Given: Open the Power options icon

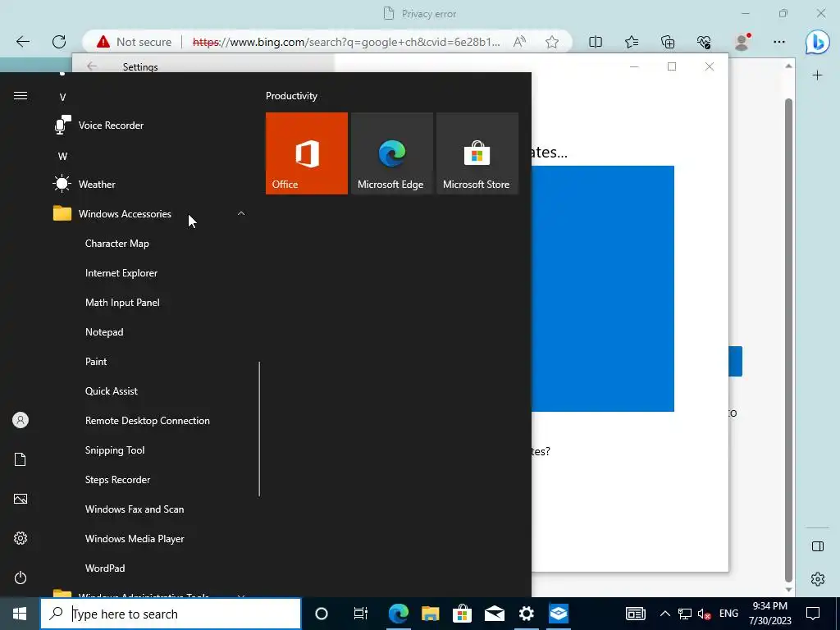Looking at the screenshot, I should click(x=21, y=577).
